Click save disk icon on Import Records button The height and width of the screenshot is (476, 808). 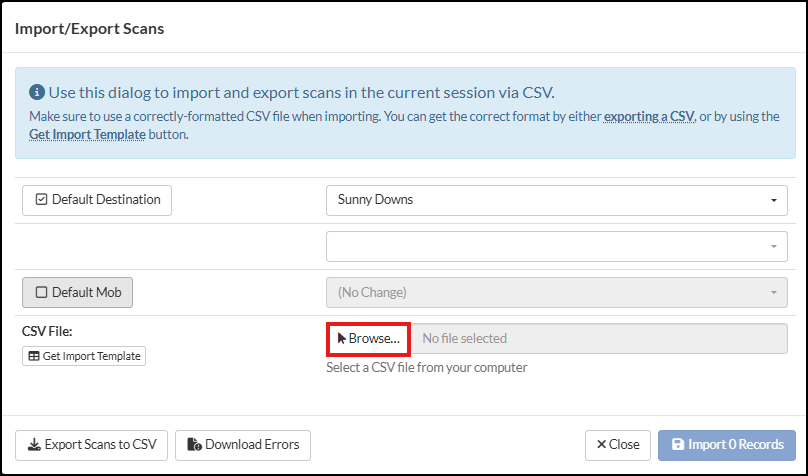[677, 445]
